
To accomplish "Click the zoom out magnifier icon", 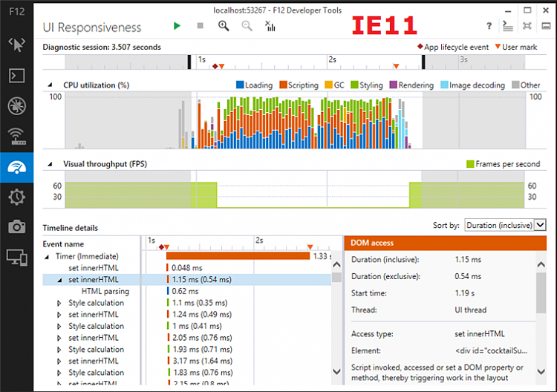I will 247,25.
